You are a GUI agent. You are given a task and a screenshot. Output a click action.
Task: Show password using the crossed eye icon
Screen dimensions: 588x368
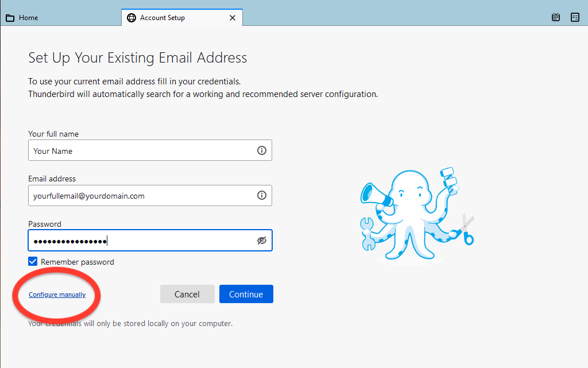tap(262, 241)
